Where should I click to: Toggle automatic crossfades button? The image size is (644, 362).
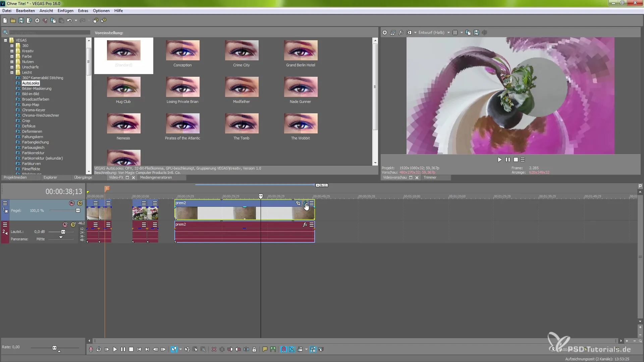coord(292,349)
